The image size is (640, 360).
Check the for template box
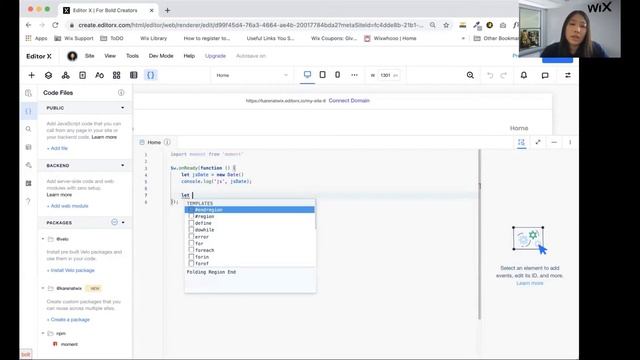(x=191, y=243)
